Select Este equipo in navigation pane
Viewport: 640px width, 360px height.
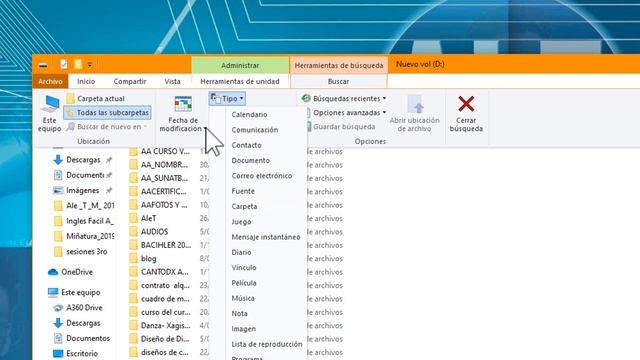coord(74,293)
